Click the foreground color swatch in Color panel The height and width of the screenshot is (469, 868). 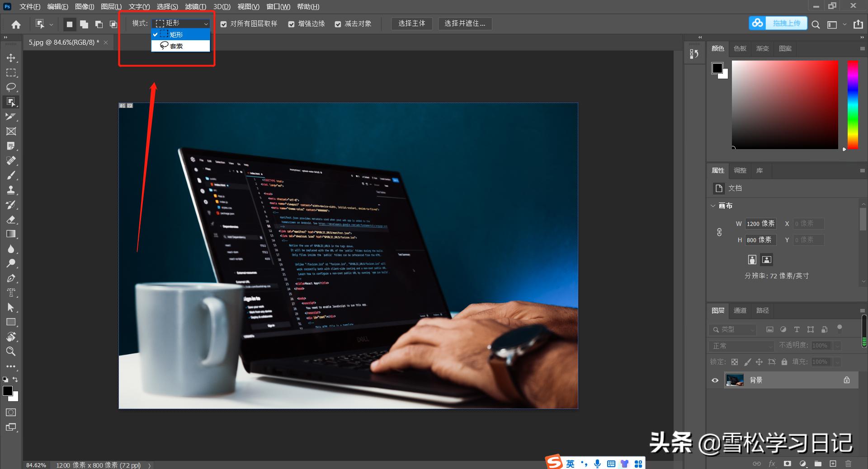click(717, 68)
